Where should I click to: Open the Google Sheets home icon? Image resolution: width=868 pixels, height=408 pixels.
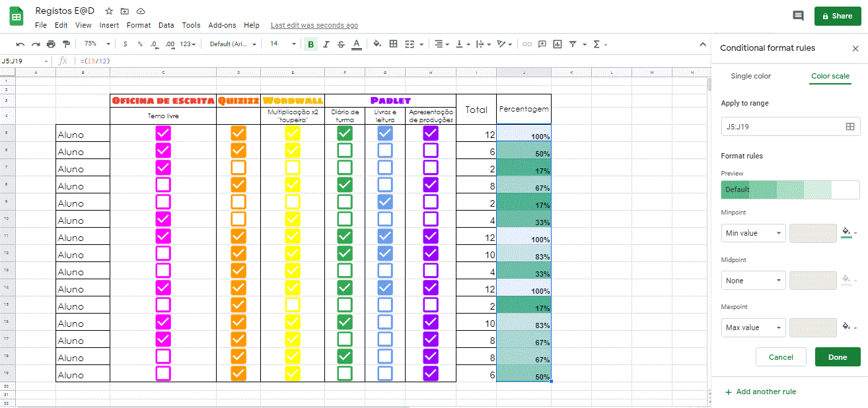(x=17, y=16)
